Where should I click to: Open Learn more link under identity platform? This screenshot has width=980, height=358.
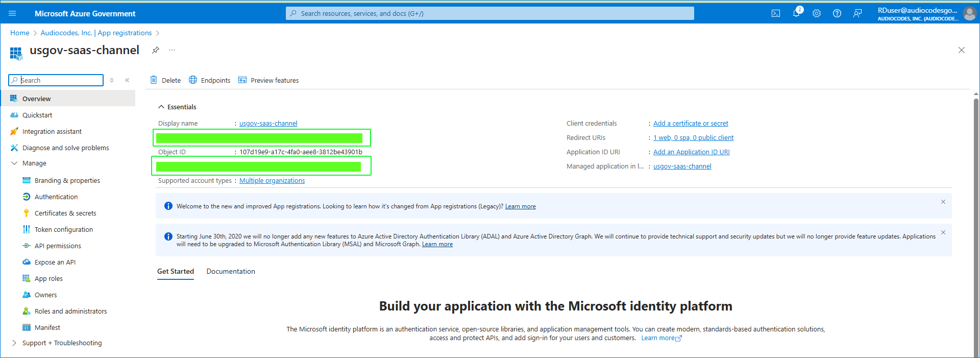tap(661, 338)
